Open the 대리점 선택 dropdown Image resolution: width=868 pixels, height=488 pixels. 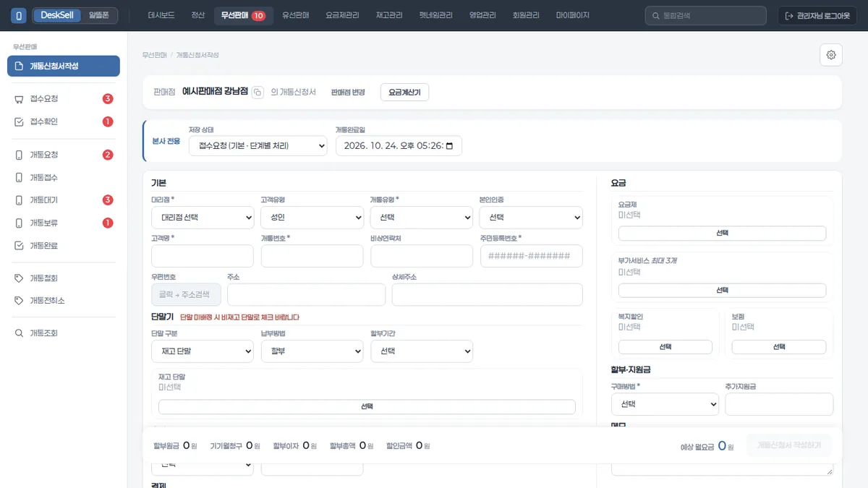pos(203,217)
